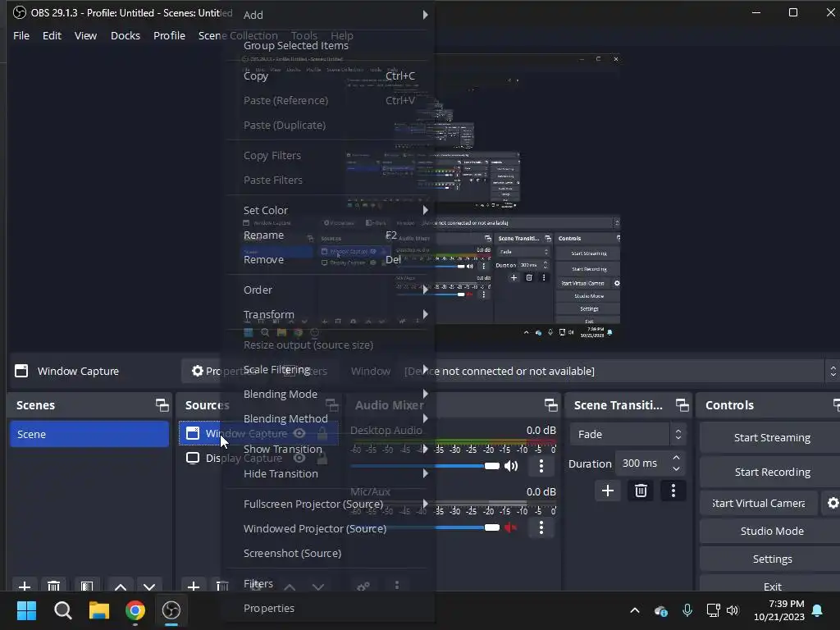Float the Scene Transitions dock using its icon
Viewport: 840px width, 630px height.
682,405
